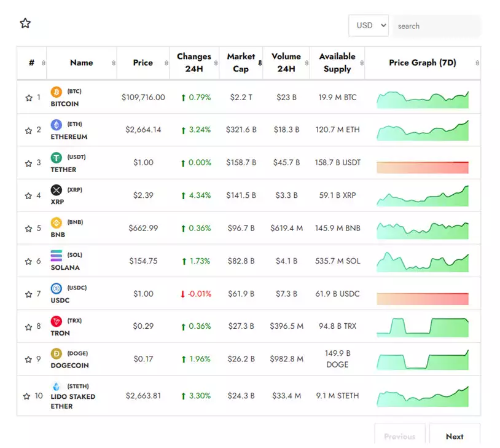Image resolution: width=500 pixels, height=448 pixels.
Task: Click the Bitcoin coin logo
Action: pyautogui.click(x=57, y=92)
